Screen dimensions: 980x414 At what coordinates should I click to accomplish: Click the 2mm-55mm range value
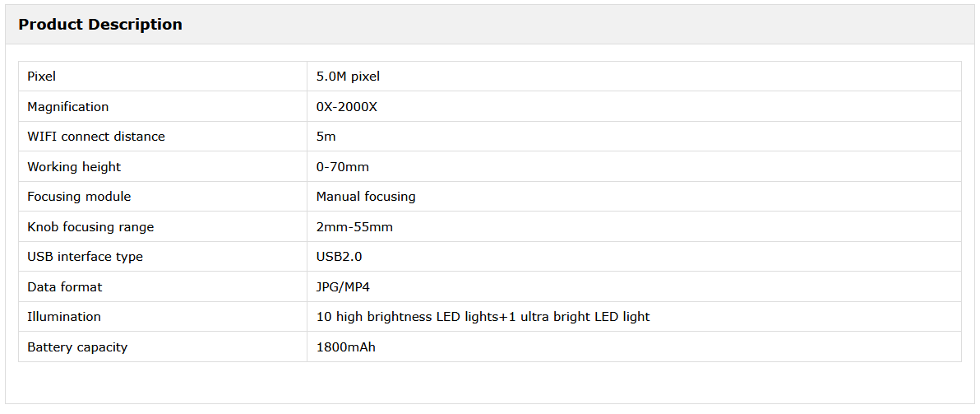pyautogui.click(x=354, y=227)
